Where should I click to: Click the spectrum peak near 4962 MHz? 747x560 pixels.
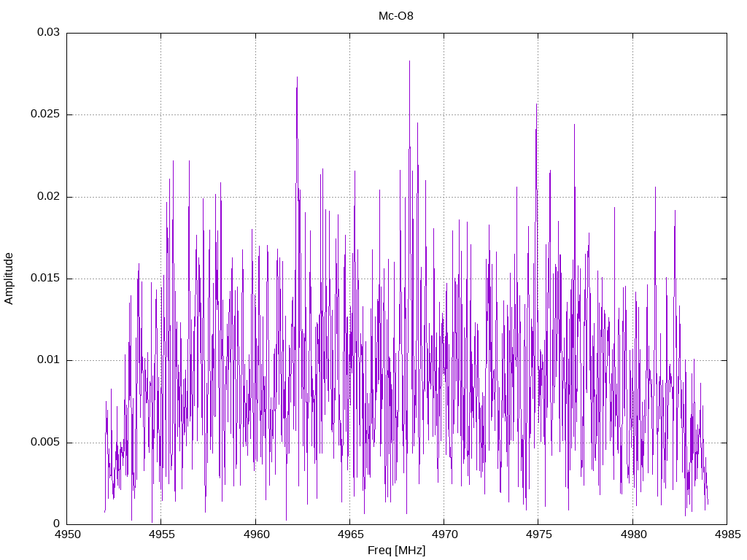(298, 77)
